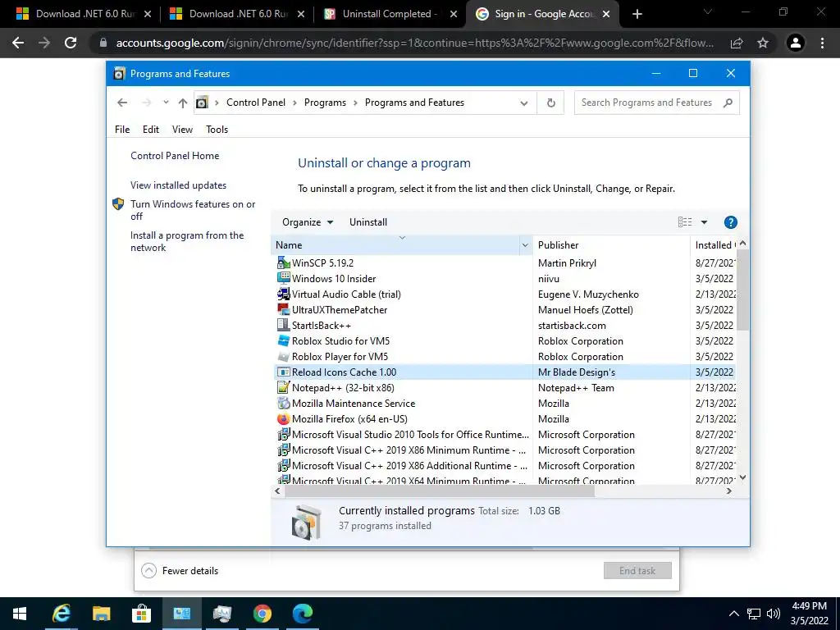Click the search magnifier icon in Programs and Features

pyautogui.click(x=728, y=103)
